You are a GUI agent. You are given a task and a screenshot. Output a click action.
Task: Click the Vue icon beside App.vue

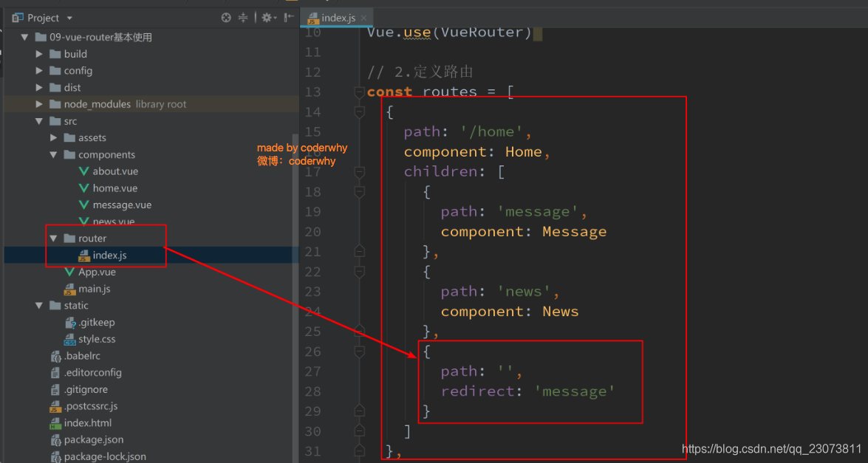pyautogui.click(x=69, y=272)
